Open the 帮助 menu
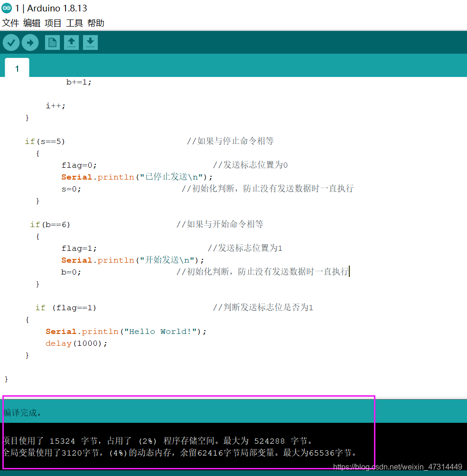 pyautogui.click(x=96, y=23)
